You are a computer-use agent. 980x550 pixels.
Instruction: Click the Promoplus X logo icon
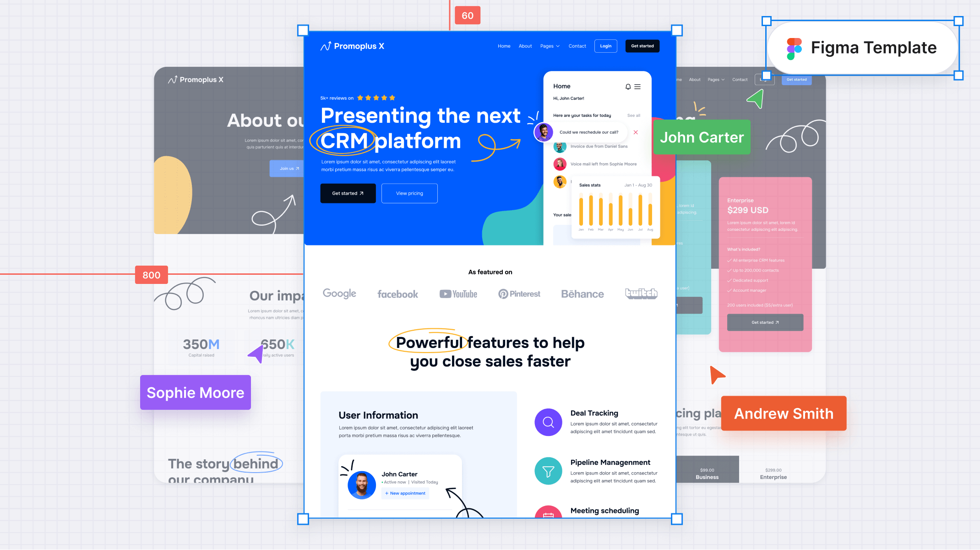324,46
